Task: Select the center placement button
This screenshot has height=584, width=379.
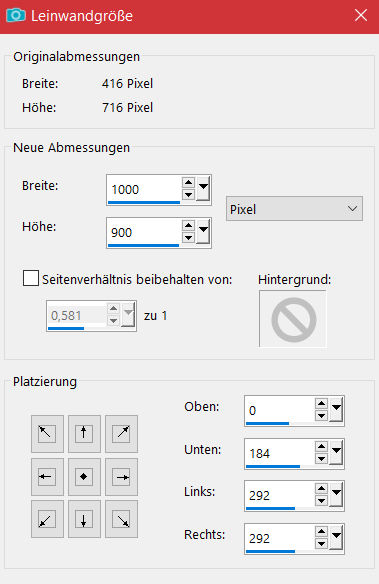Action: 84,477
